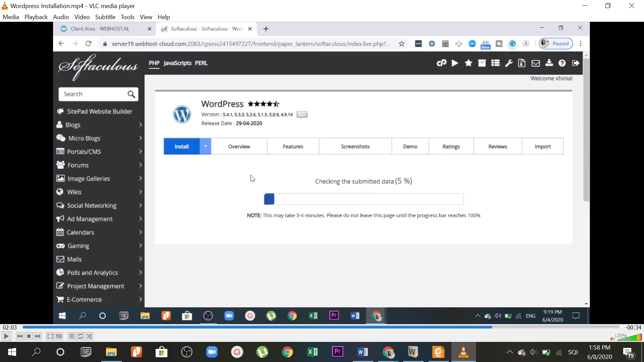Open Zoom from the Windows taskbar
Viewport: 644px width, 362px height.
212,352
